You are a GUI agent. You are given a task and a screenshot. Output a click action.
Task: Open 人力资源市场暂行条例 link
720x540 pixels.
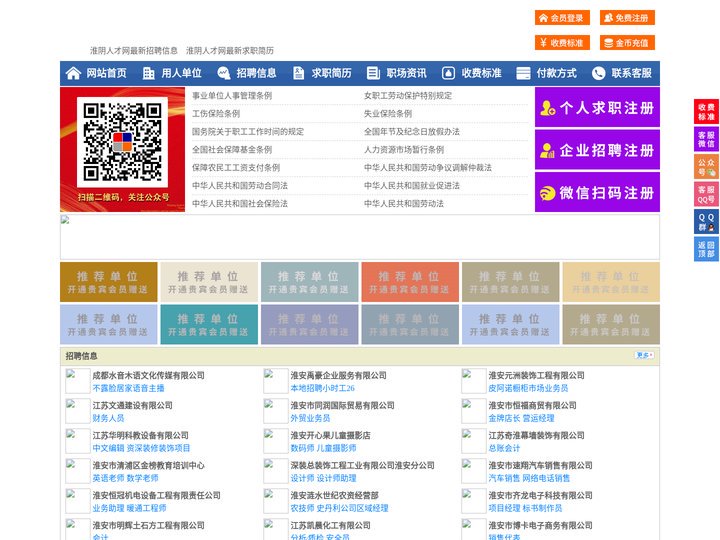[x=404, y=149]
